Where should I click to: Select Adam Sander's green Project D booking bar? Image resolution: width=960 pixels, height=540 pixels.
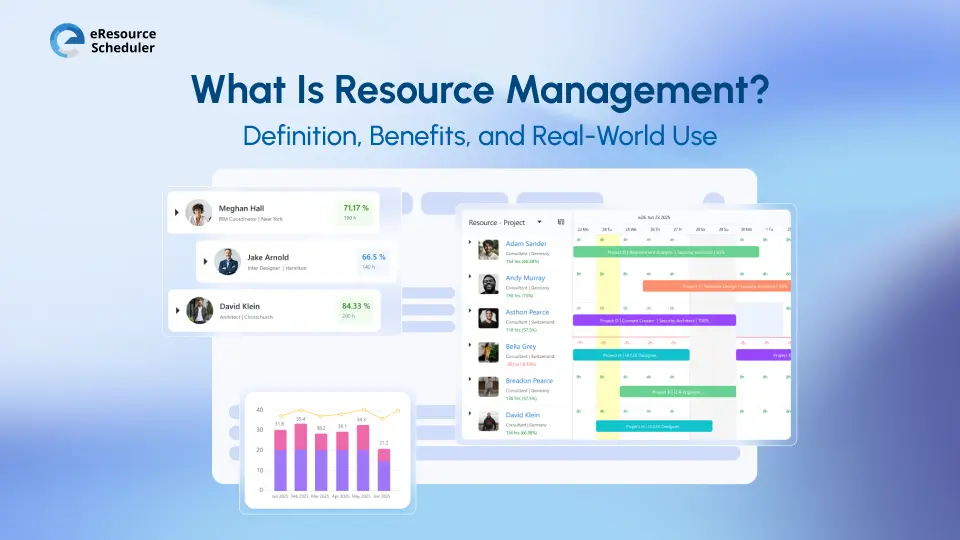pos(666,252)
